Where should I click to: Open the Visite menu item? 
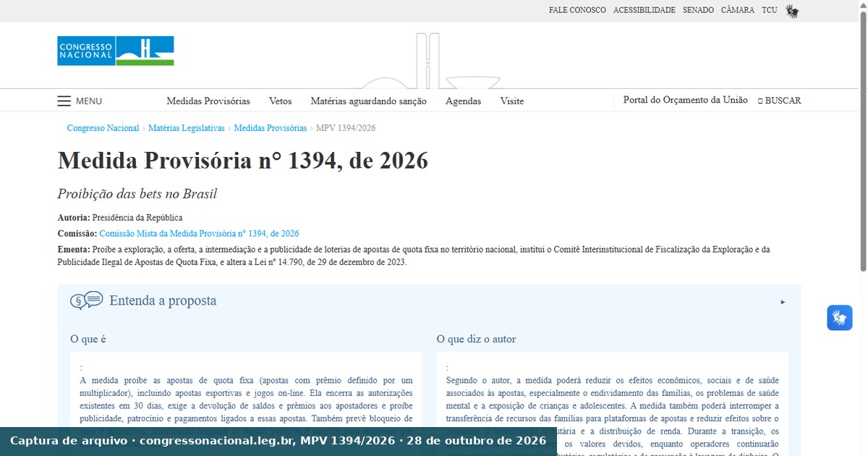[512, 101]
